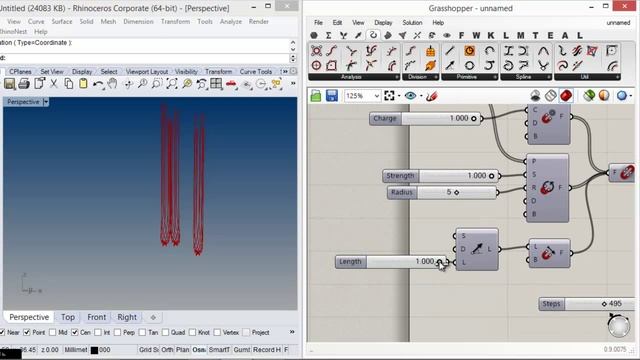Open dropdown arrow next to blue sphere icon

click(631, 96)
